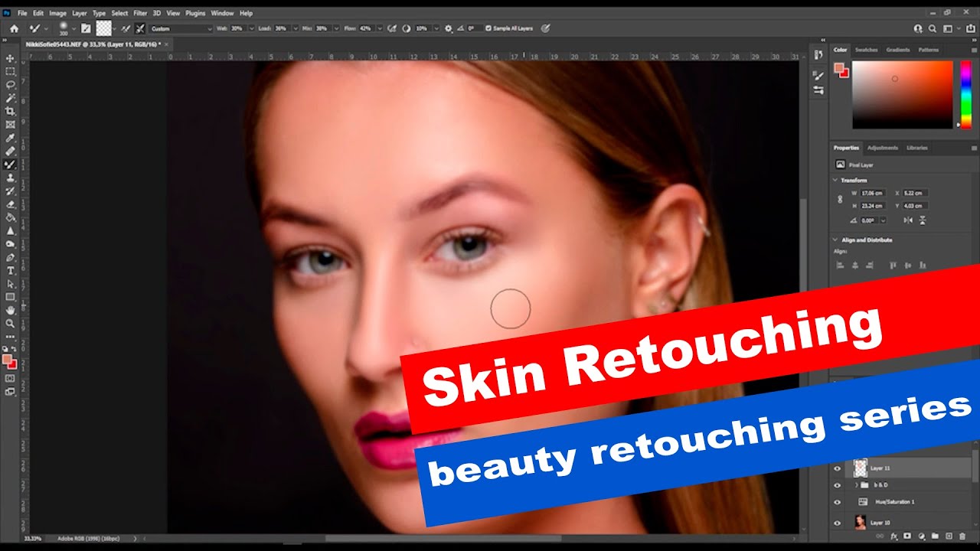
Task: Enable airbrush-style build-up effects
Action: [392, 28]
